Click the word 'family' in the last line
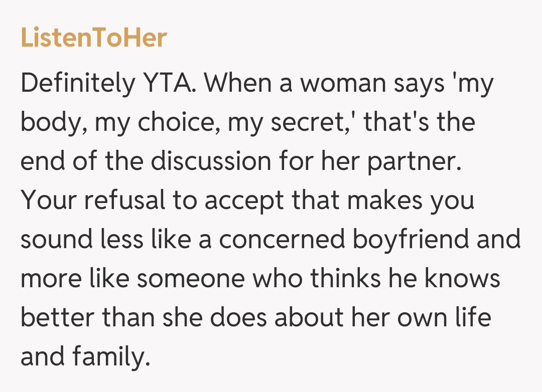The width and height of the screenshot is (542, 392). click(111, 357)
